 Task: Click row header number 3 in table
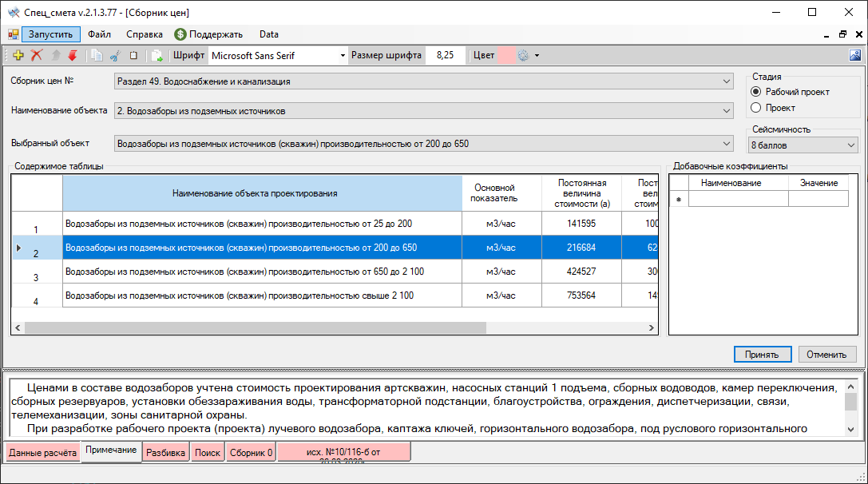(37, 272)
